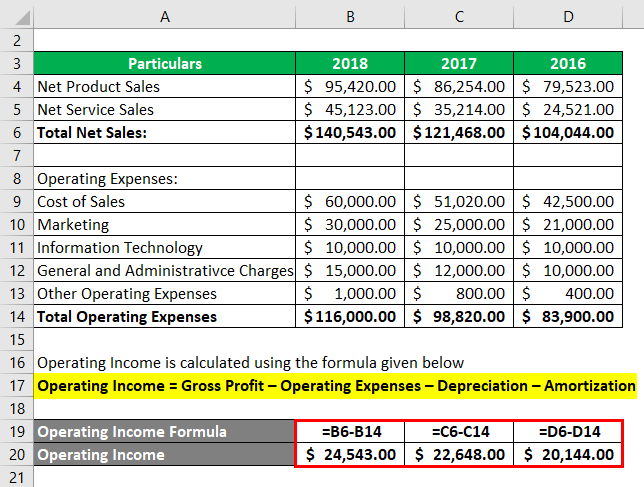
Task: Click the $24,521.00 cell
Action: point(568,109)
